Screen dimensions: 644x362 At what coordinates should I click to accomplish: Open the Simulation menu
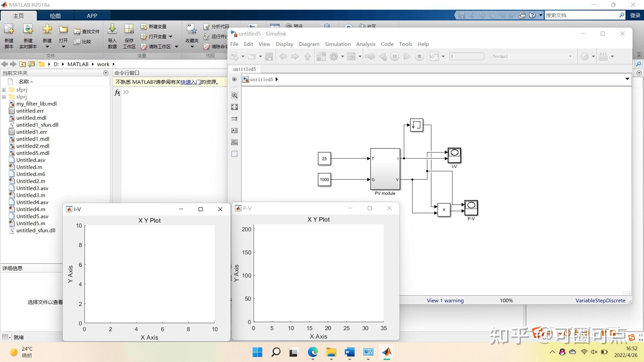[x=337, y=44]
